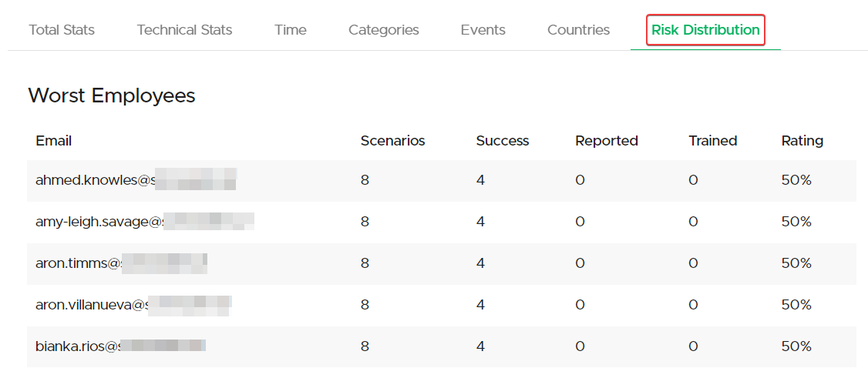This screenshot has width=868, height=368.
Task: Open the Technical Stats tab
Action: pyautogui.click(x=184, y=30)
